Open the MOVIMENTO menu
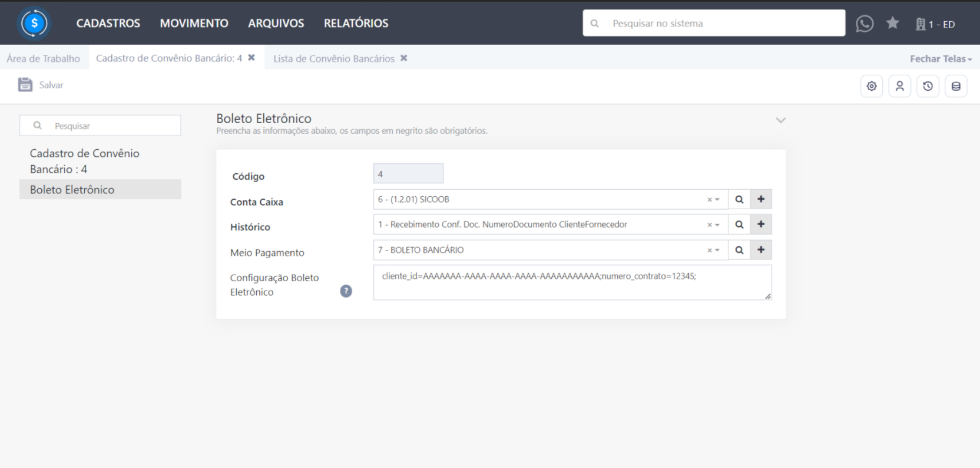Image resolution: width=980 pixels, height=468 pixels. pos(194,23)
